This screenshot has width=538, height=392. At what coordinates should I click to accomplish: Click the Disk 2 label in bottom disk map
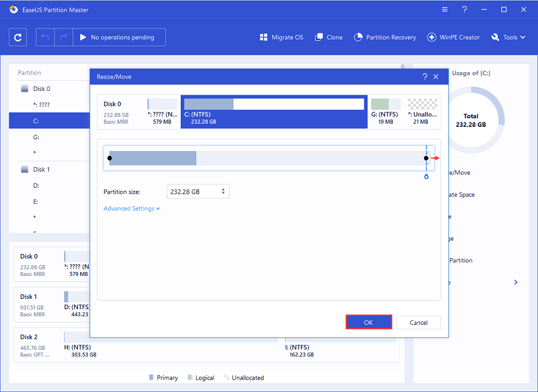tap(29, 337)
